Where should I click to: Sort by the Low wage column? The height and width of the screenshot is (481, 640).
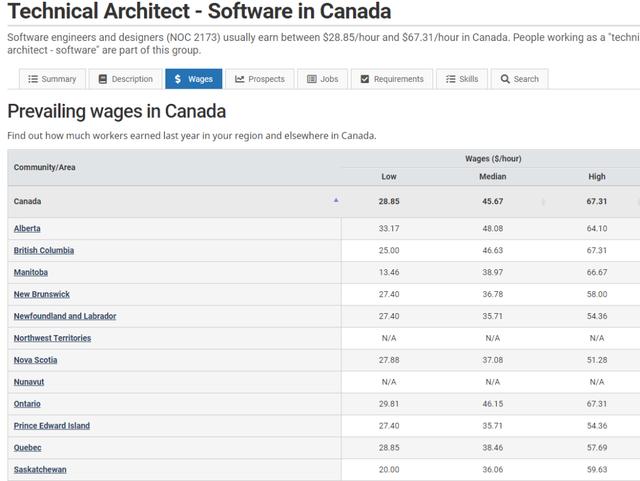pyautogui.click(x=389, y=177)
